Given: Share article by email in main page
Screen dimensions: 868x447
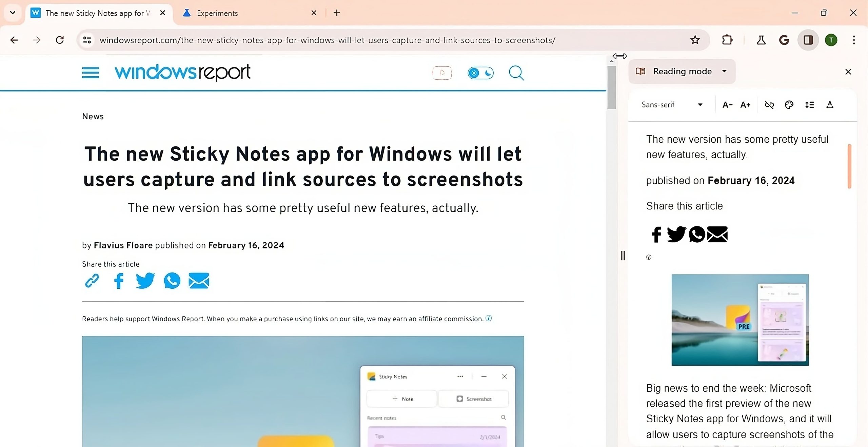Looking at the screenshot, I should (x=199, y=281).
